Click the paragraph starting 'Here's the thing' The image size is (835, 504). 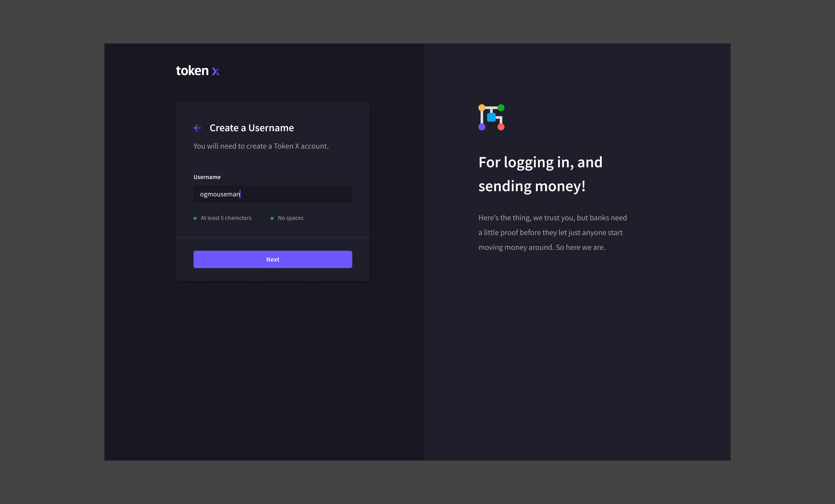[552, 232]
